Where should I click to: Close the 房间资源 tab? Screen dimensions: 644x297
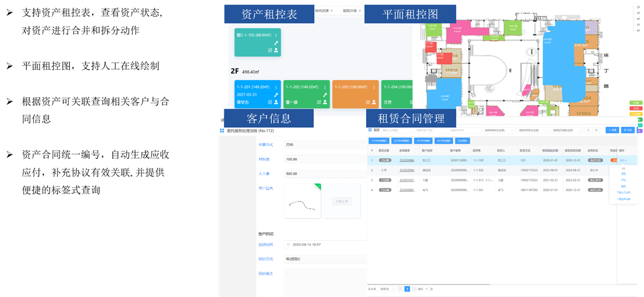point(332,10)
